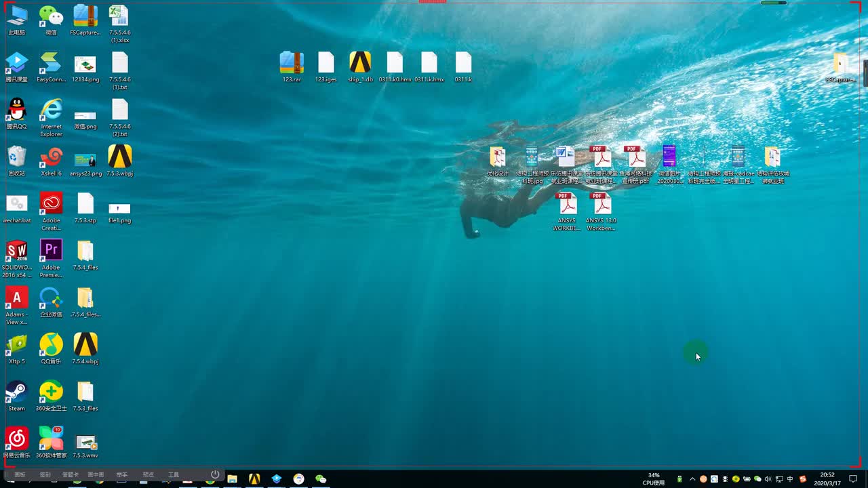Select the 网易云音乐 desktop shortcut
The height and width of the screenshot is (488, 868).
click(x=17, y=443)
